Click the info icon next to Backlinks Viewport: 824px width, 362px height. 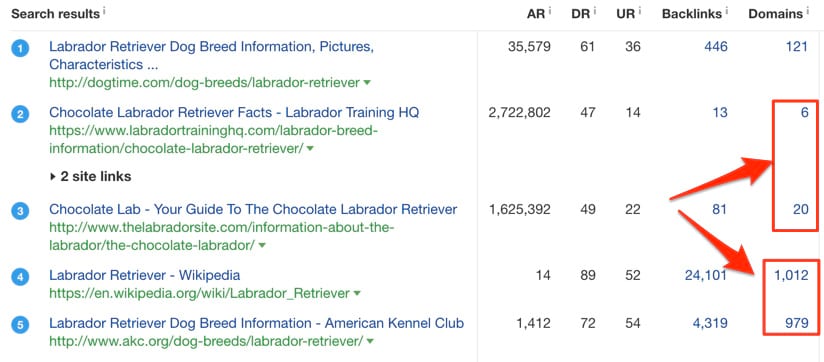(727, 10)
